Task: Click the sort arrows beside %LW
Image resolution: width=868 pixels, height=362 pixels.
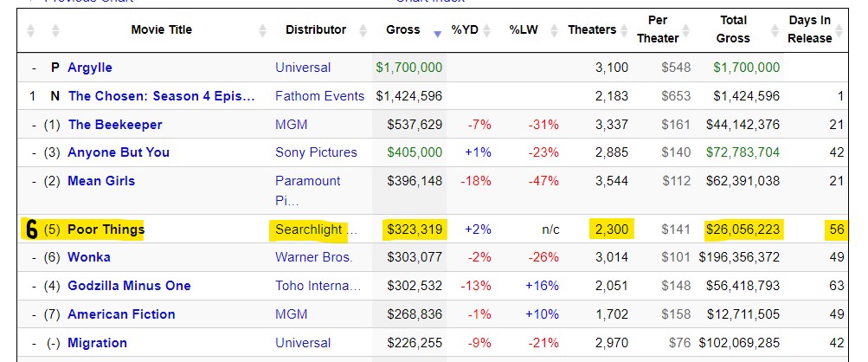Action: point(554,31)
